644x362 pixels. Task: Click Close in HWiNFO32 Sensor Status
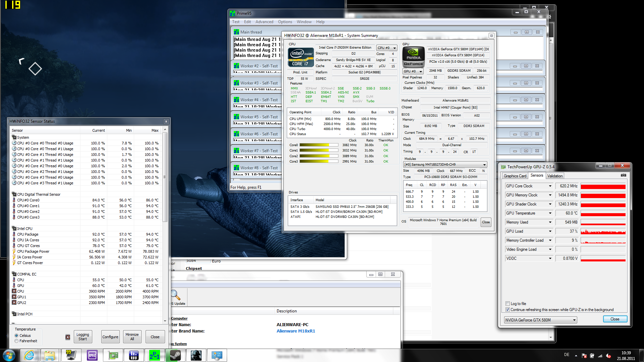[x=155, y=337]
